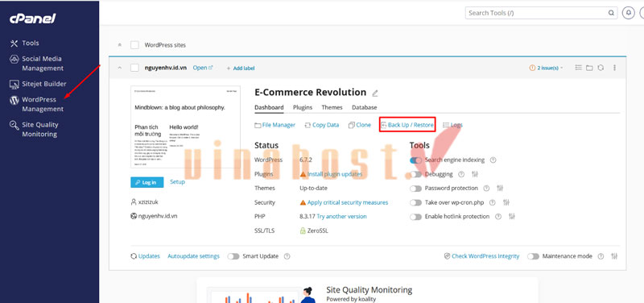Open Site Quality Monitoring in sidebar
Viewport: 644px width, 303px height.
point(34,130)
